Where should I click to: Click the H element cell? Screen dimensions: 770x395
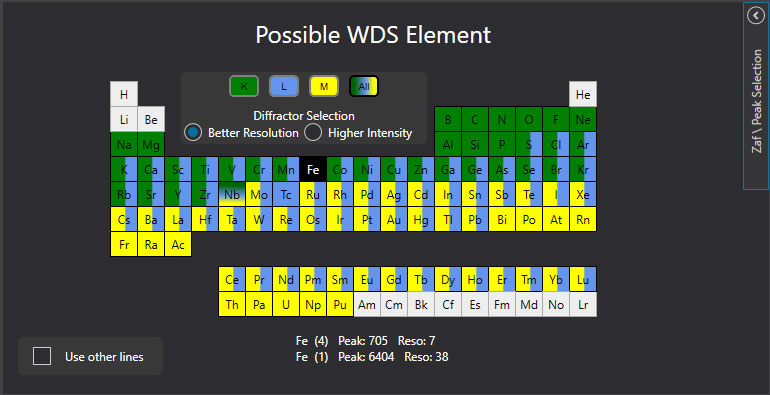click(124, 94)
